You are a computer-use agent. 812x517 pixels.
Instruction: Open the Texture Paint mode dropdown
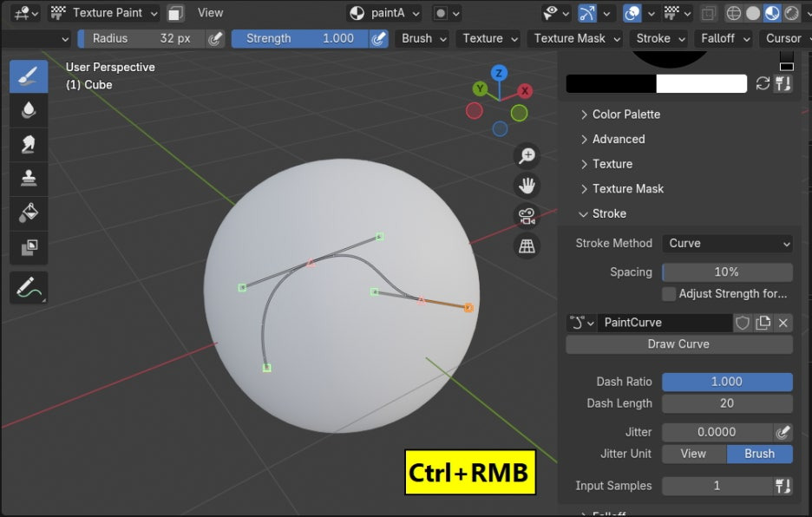tap(104, 13)
